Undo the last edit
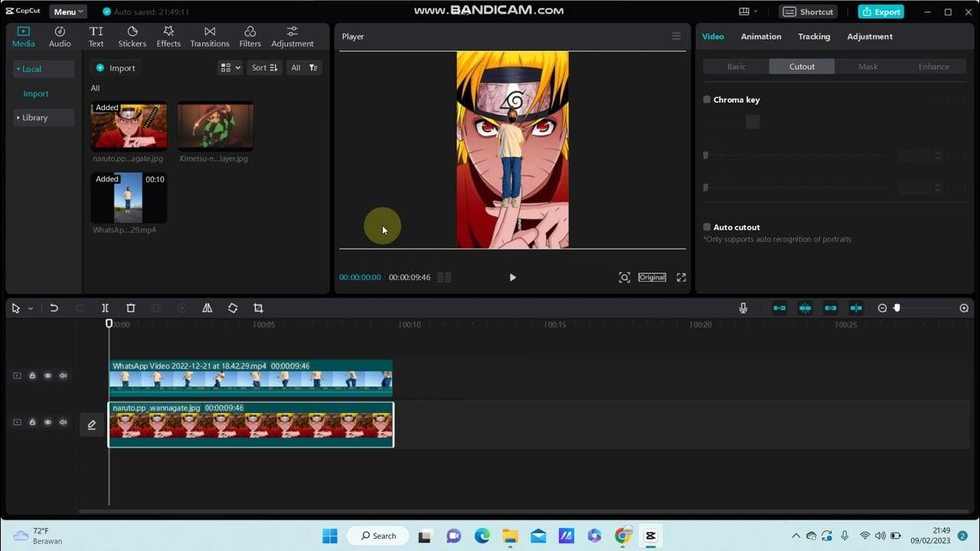980x551 pixels. tap(54, 308)
